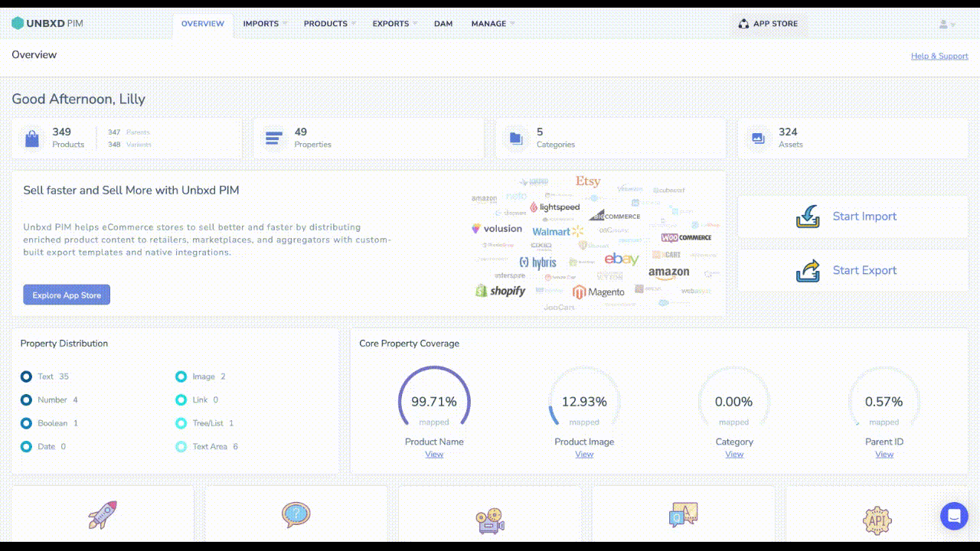View Category coverage link
The width and height of the screenshot is (980, 551).
(734, 455)
